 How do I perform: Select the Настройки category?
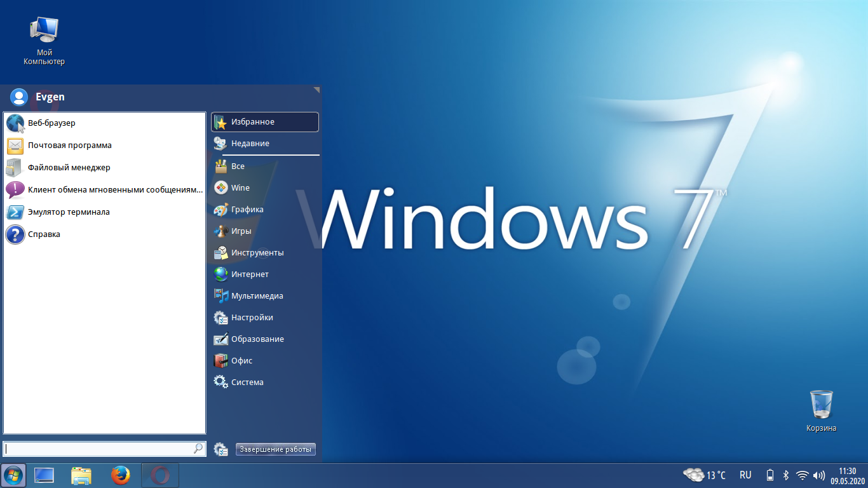pyautogui.click(x=265, y=318)
